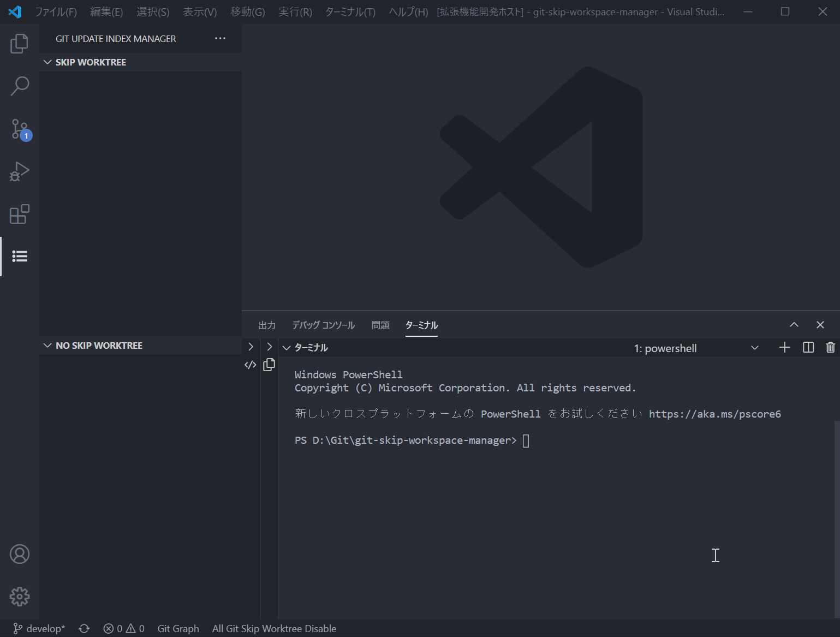Open the 表示(V) menu
The height and width of the screenshot is (637, 840).
200,12
